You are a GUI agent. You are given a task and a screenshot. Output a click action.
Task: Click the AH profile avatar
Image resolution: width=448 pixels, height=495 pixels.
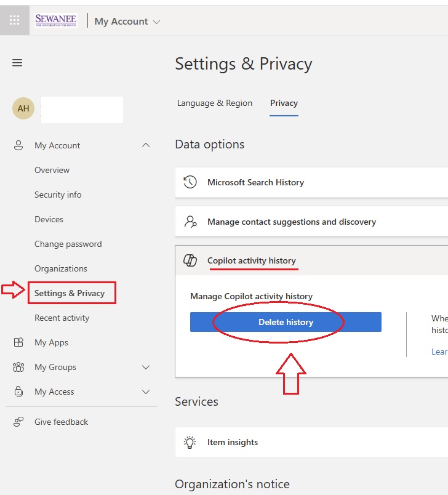pos(23,109)
